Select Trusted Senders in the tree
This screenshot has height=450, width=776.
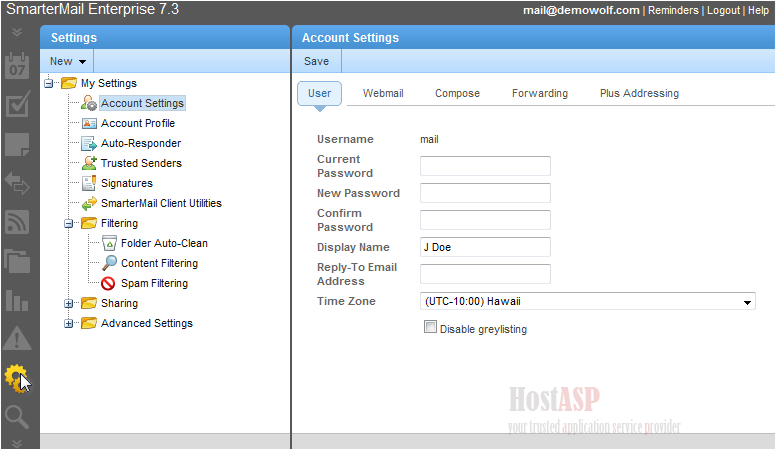pos(141,163)
